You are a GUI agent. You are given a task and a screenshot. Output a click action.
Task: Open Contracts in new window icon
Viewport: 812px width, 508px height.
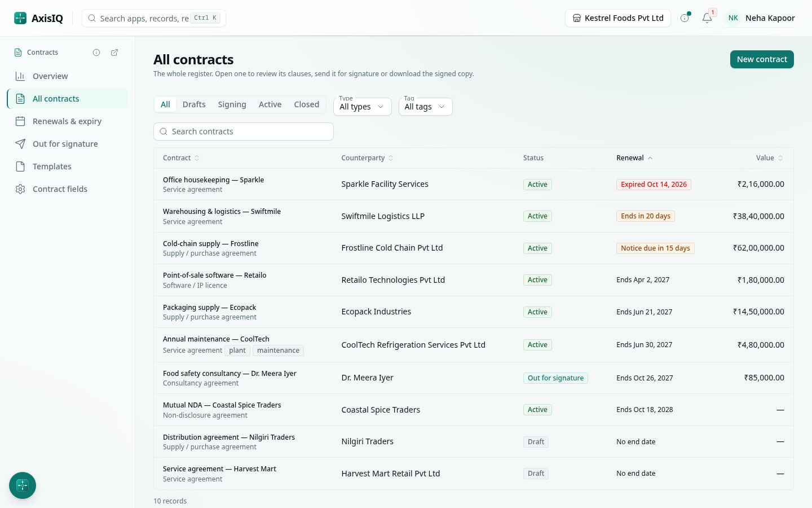pyautogui.click(x=114, y=52)
